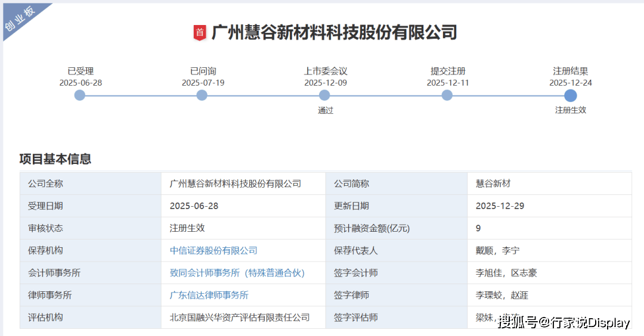Click the 通过 status label
The height and width of the screenshot is (336, 644).
(x=325, y=110)
